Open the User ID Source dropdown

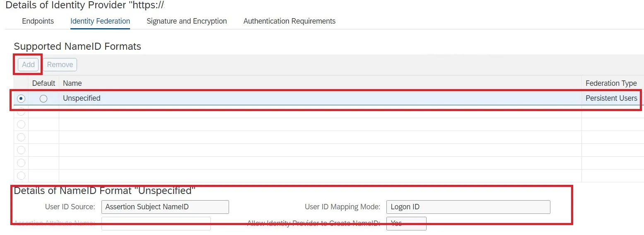pyautogui.click(x=165, y=207)
